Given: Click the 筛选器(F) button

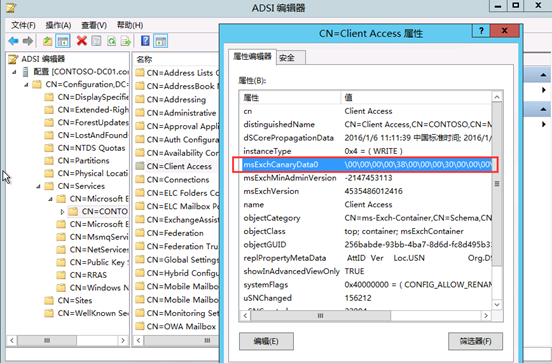Looking at the screenshot, I should [x=475, y=341].
